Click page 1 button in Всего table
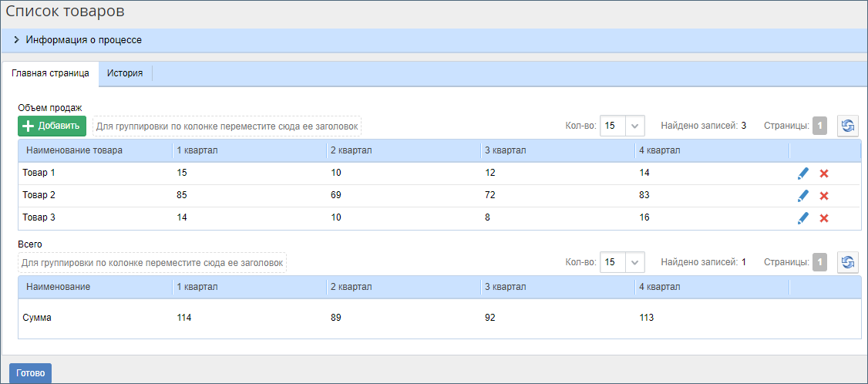This screenshot has width=868, height=384. tap(819, 262)
